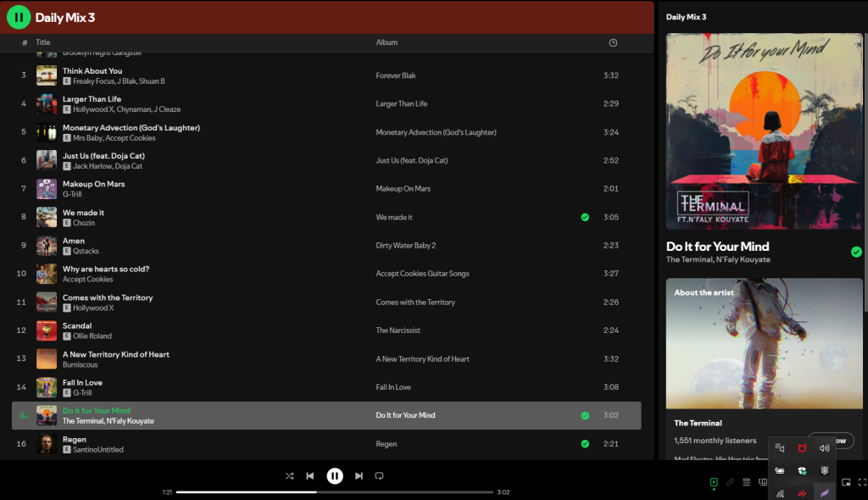Open The Narcissist album link

(398, 330)
